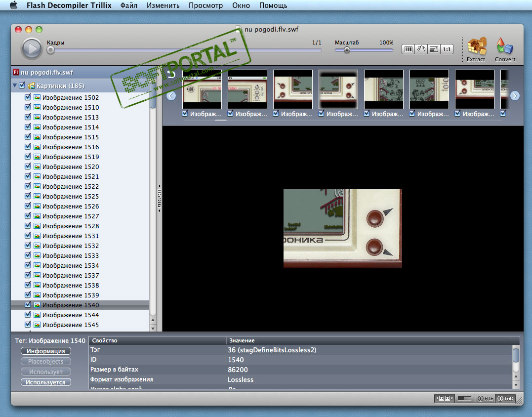This screenshot has width=532, height=417.
Task: Click the Информация button
Action: tap(46, 351)
